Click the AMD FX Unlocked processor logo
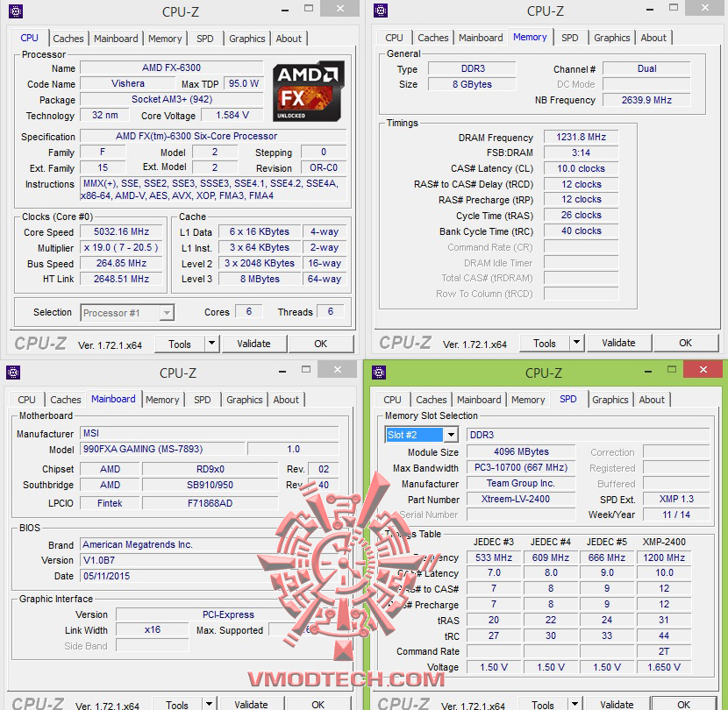The image size is (728, 710). 308,91
